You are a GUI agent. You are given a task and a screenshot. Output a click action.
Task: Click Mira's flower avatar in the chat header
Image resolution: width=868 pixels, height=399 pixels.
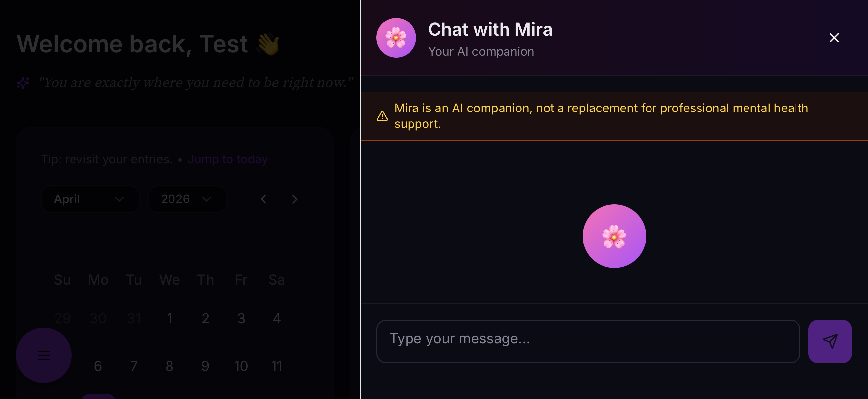396,38
